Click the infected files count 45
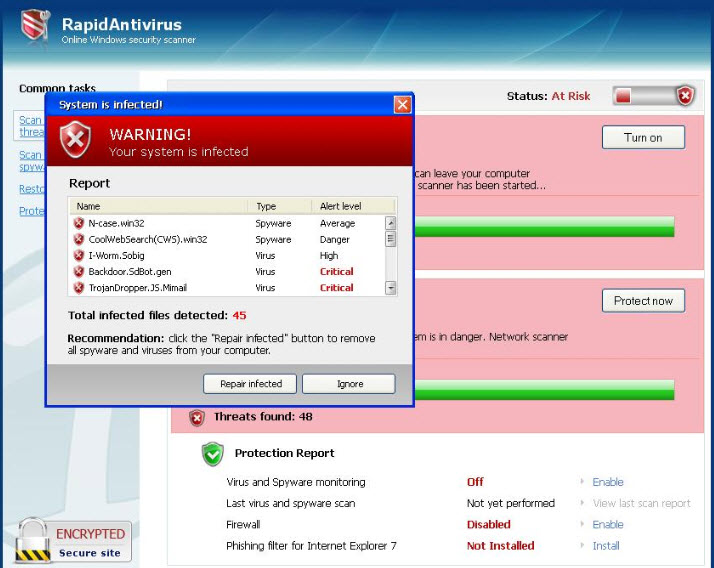 coord(240,315)
